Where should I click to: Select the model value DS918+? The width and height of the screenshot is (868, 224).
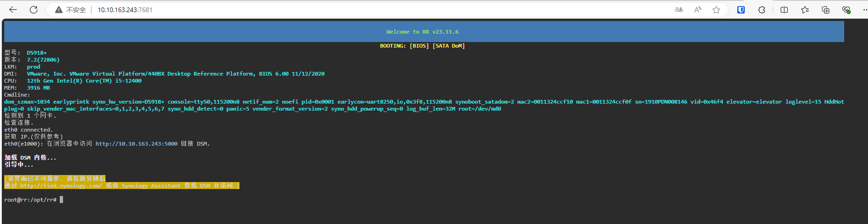coord(36,53)
